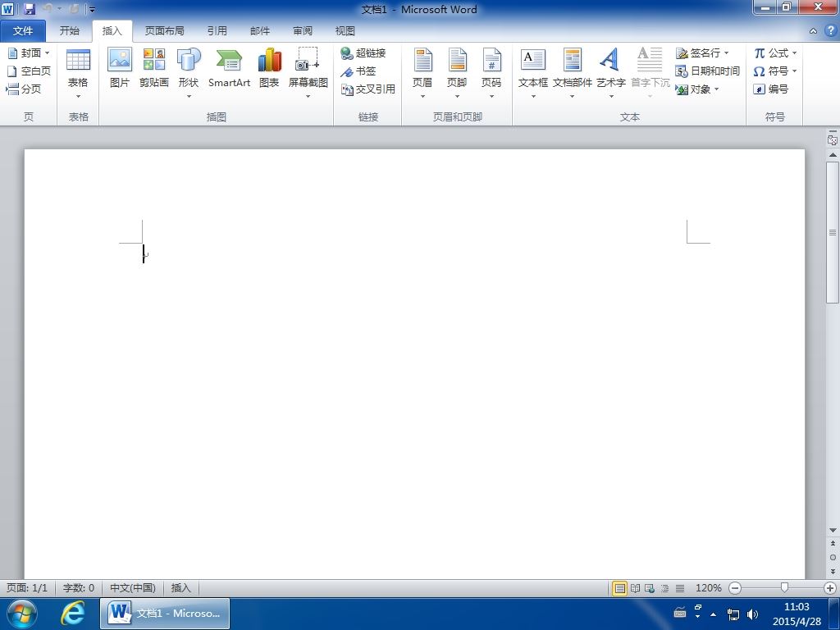The image size is (840, 630).
Task: Minimize the ribbon with the caret button
Action: pyautogui.click(x=813, y=31)
